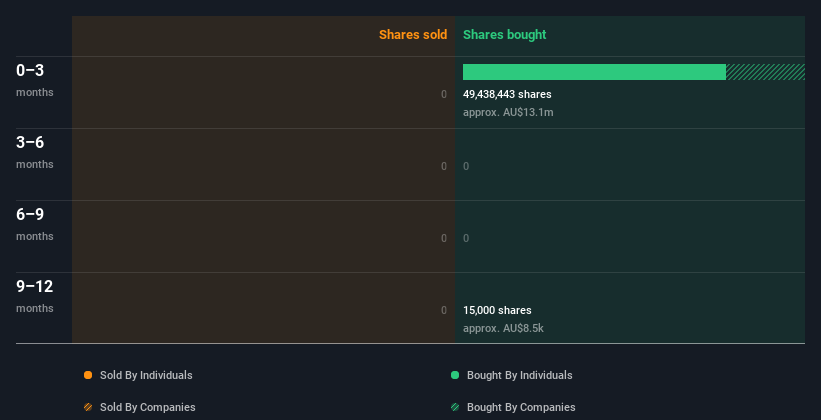Click the Bought By Individuals legend label

coord(519,375)
